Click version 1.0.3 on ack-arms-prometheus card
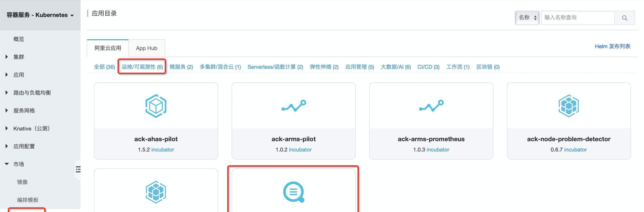Viewport: 644px width, 212px height. 419,150
